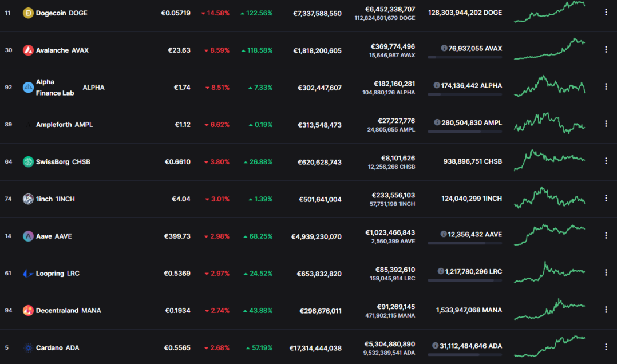Open Loopring's price sparkline chart
The width and height of the screenshot is (617, 364).
[x=549, y=272]
